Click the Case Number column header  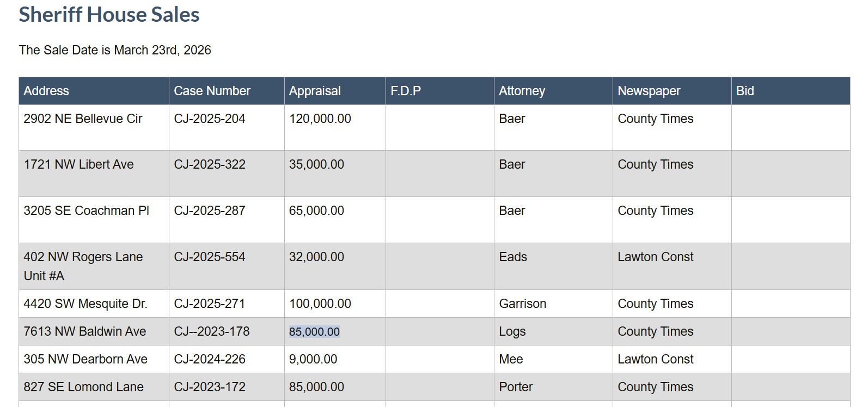tap(212, 91)
